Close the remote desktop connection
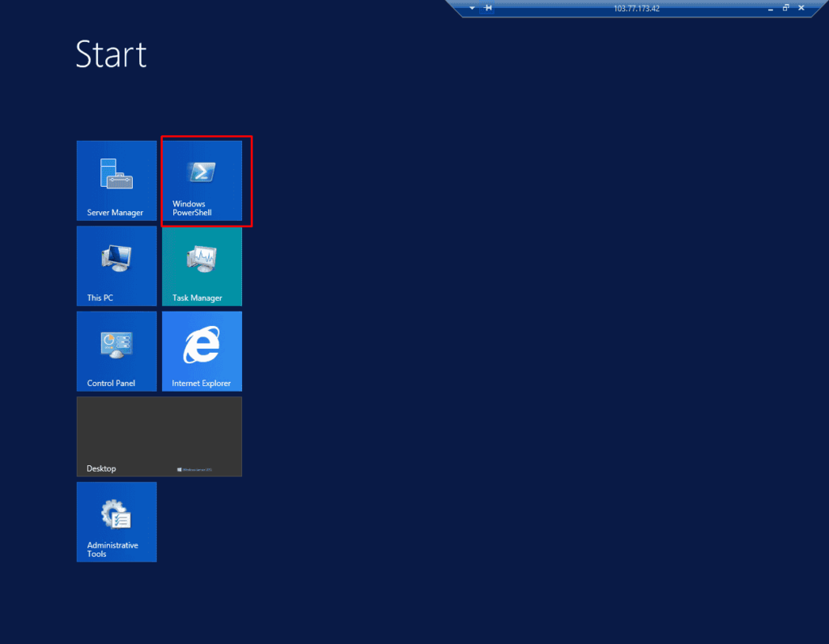The image size is (829, 644). [801, 8]
